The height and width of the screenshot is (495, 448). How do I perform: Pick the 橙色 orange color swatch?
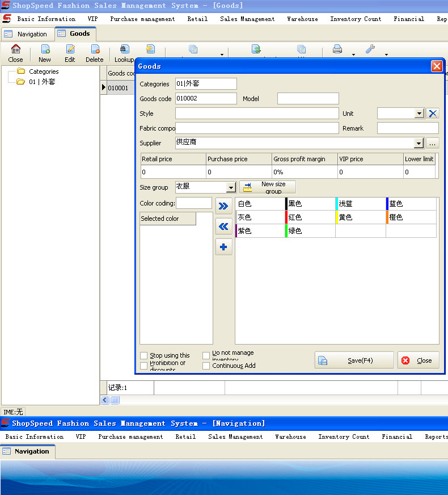pyautogui.click(x=411, y=217)
